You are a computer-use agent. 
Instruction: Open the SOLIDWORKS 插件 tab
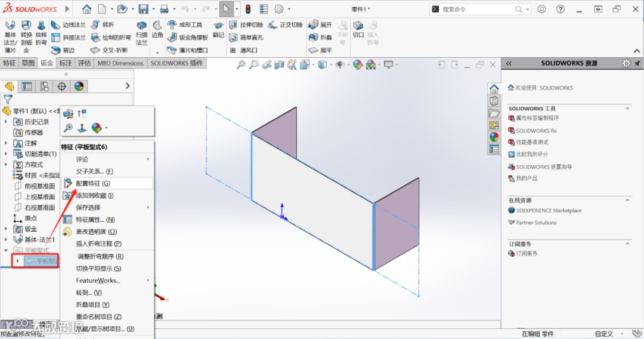tap(177, 63)
